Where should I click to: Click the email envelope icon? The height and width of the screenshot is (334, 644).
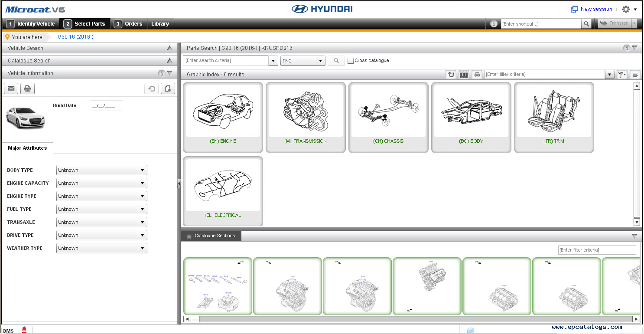[x=11, y=89]
